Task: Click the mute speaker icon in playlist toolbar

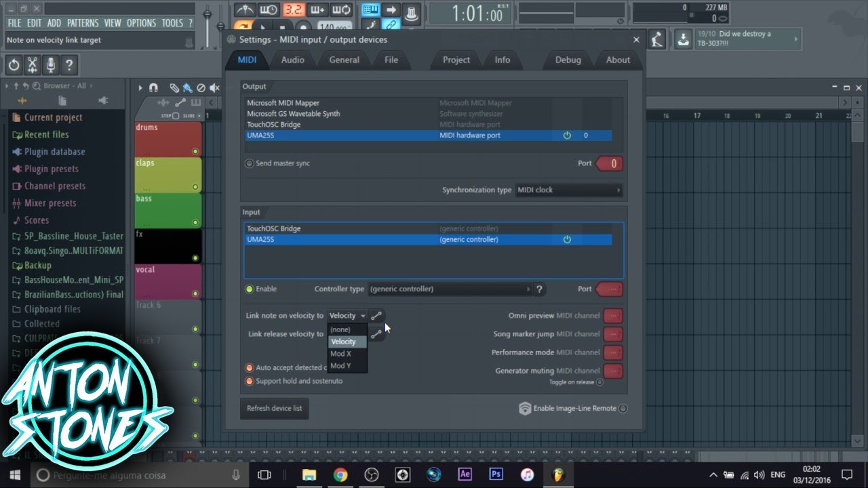Action: click(214, 87)
